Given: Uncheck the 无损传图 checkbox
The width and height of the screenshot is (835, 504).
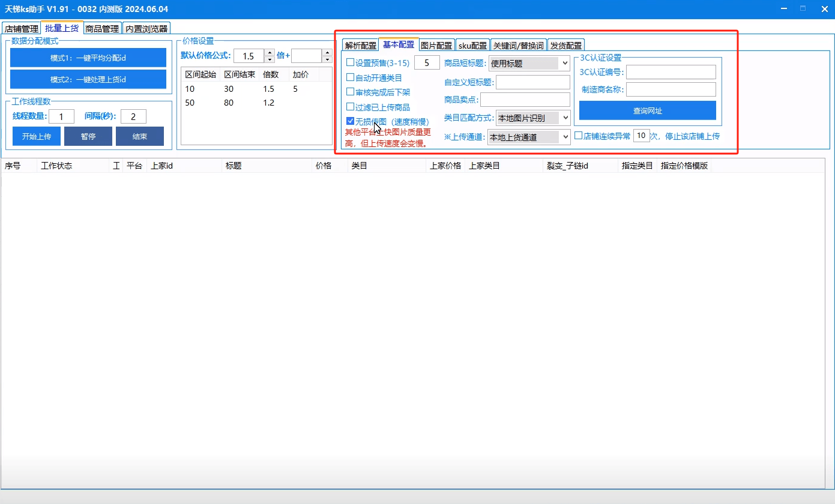Looking at the screenshot, I should tap(351, 121).
